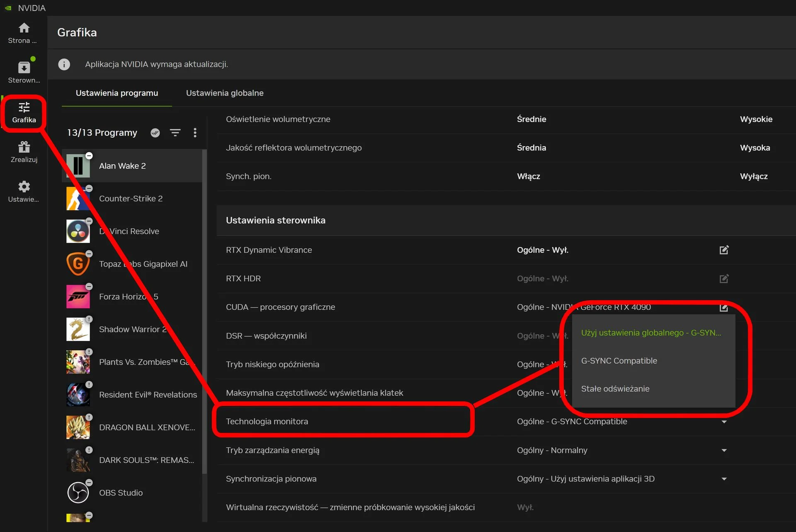Click 'Ogólny - Użyj ustawienia aplikacji 3D' value

pos(585,479)
